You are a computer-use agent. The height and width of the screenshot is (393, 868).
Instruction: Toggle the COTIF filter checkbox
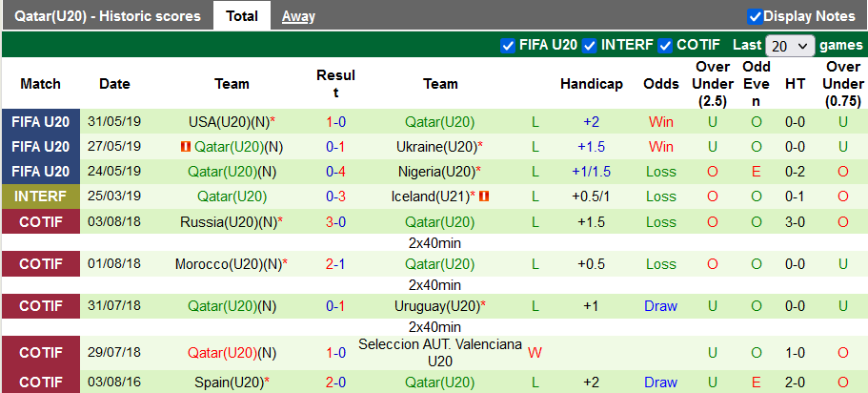[665, 45]
